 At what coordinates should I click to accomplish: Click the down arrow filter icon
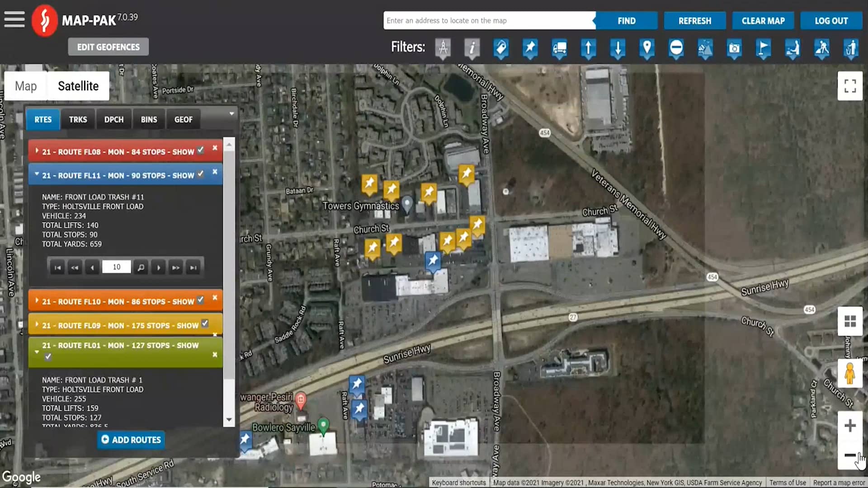(618, 49)
